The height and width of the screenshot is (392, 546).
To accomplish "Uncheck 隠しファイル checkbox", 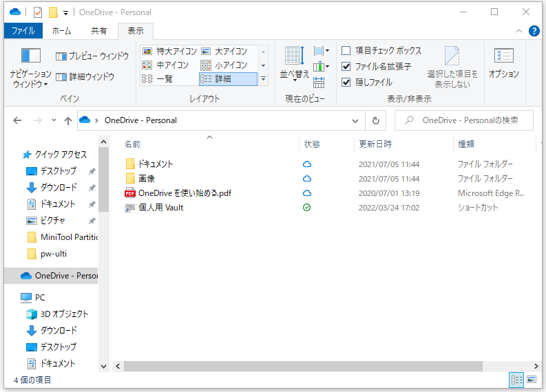I will point(346,83).
